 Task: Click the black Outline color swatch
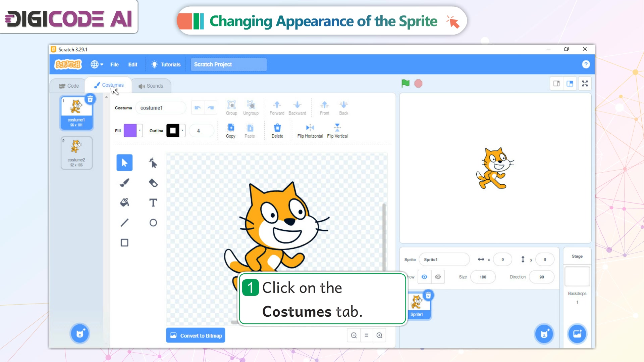coord(173,131)
